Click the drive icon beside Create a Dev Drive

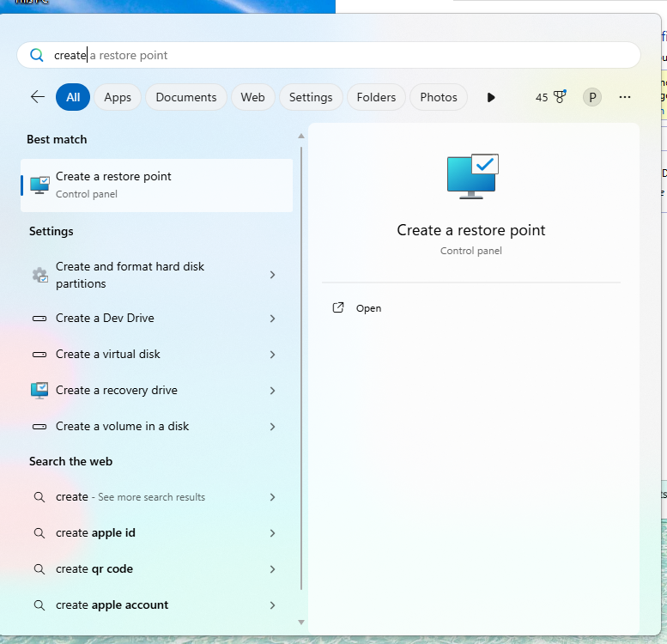(39, 319)
